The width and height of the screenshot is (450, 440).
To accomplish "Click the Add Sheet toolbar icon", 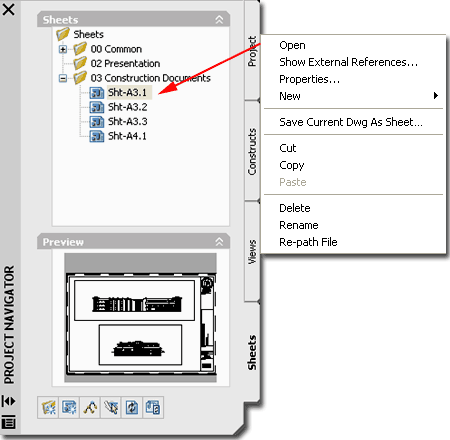I will [x=69, y=407].
